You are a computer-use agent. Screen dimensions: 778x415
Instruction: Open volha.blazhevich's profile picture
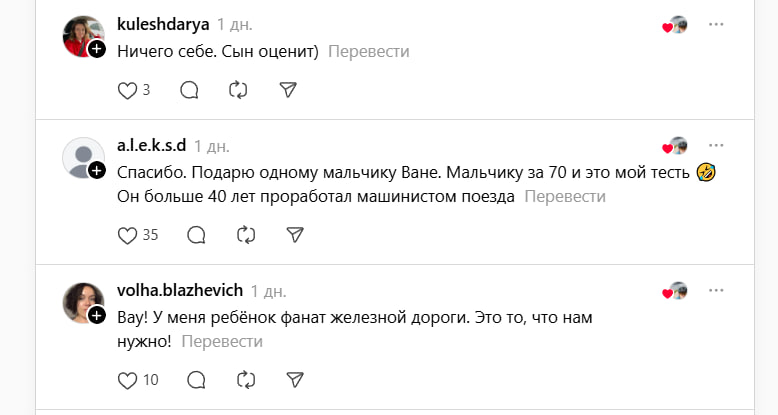pyautogui.click(x=82, y=302)
